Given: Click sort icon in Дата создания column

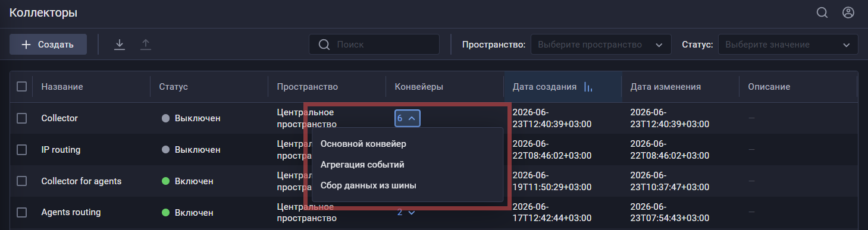Looking at the screenshot, I should pyautogui.click(x=588, y=87).
